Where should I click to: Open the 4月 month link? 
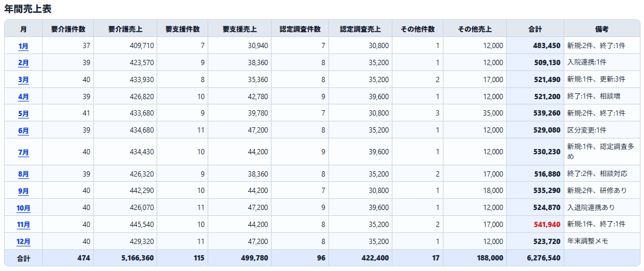coord(23,97)
